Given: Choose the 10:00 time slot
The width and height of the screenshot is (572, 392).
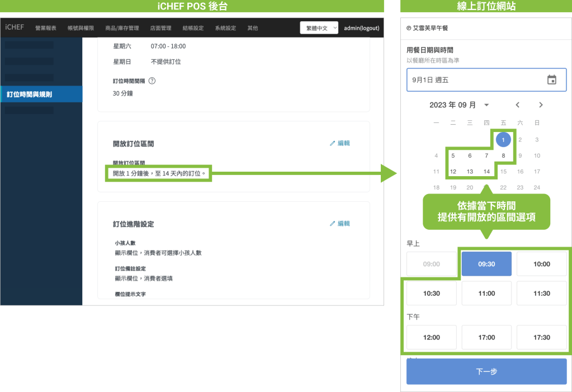Looking at the screenshot, I should pos(541,264).
